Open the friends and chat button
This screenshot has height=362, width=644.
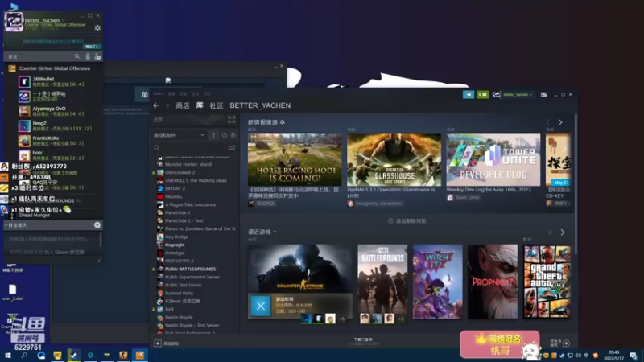(x=560, y=343)
